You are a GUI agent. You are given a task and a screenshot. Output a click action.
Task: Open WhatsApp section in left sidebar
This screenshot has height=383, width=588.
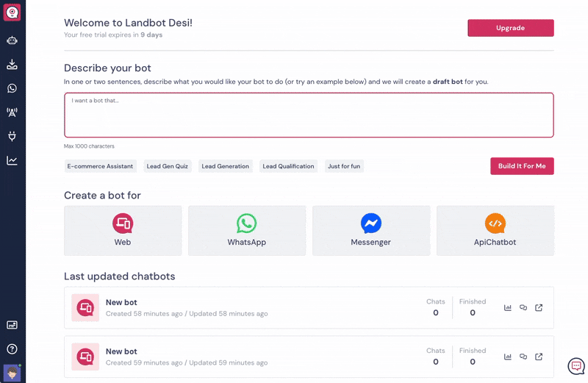(12, 88)
